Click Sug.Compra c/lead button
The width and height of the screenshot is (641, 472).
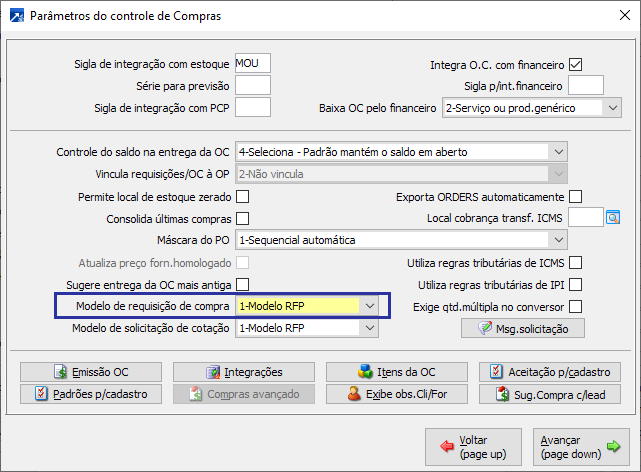[x=550, y=394]
